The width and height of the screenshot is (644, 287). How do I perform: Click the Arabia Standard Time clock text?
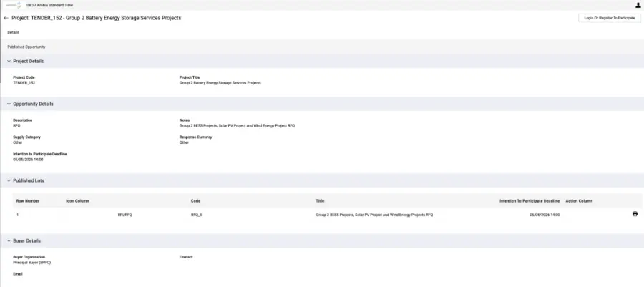(49, 5)
